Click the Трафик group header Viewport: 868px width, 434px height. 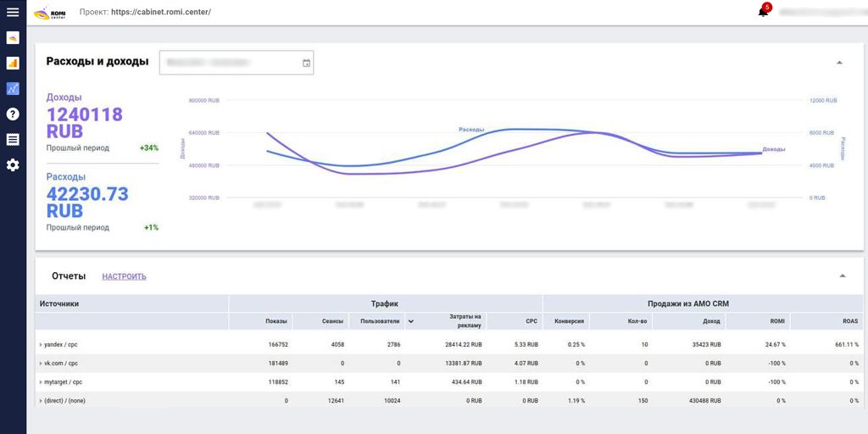click(385, 303)
